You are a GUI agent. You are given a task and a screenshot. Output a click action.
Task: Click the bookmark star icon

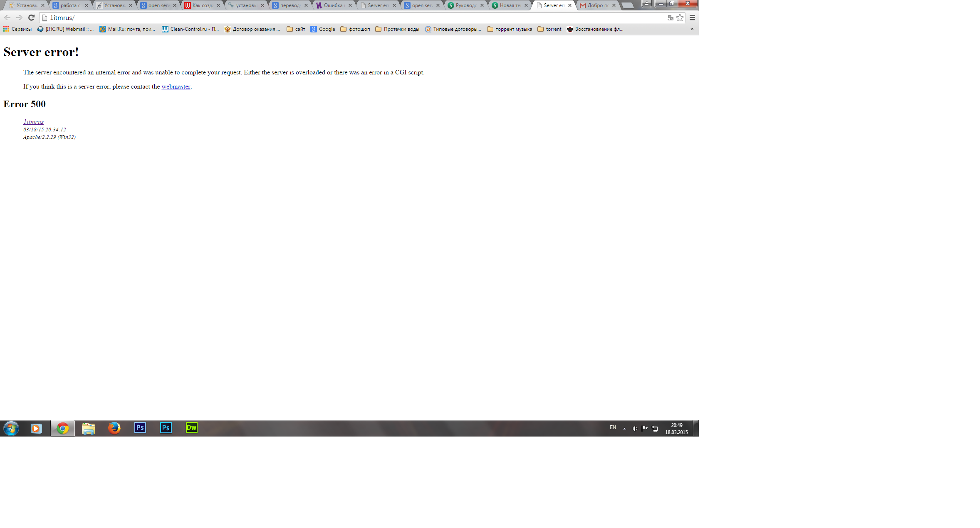pos(680,17)
